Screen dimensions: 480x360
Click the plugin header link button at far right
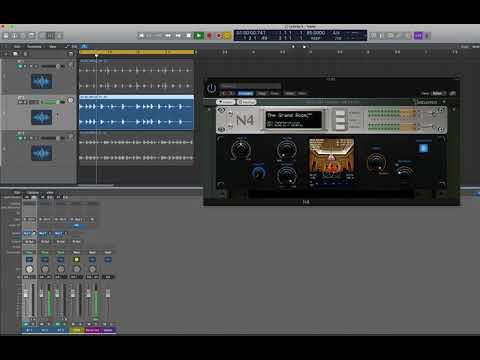coord(452,93)
